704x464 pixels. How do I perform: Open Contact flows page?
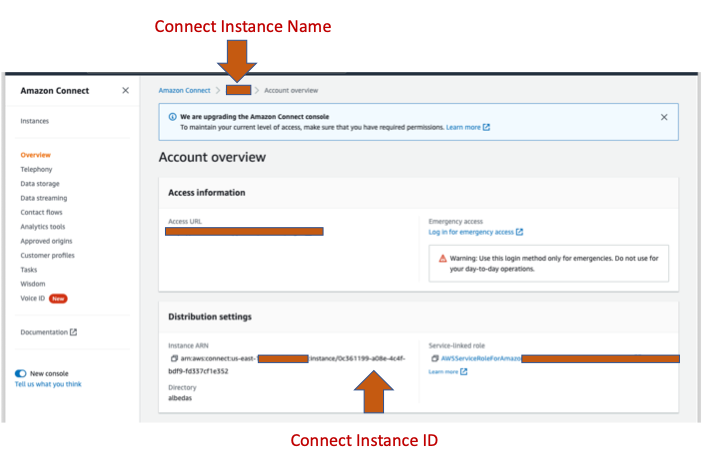point(41,212)
